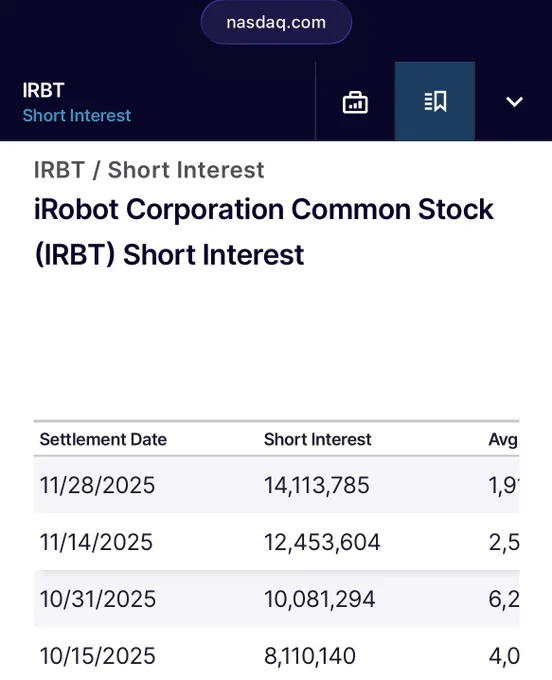Select the 10/31/2025 settlement date row
The height and width of the screenshot is (680, 552).
coord(276,599)
